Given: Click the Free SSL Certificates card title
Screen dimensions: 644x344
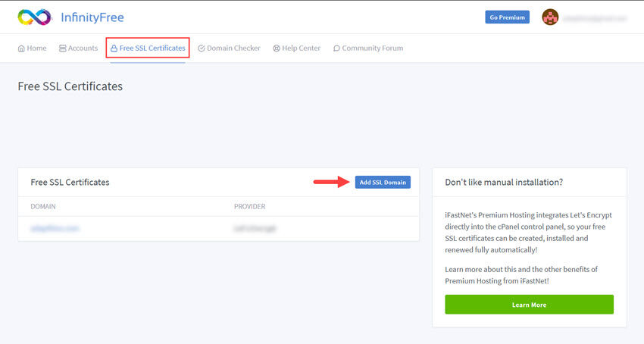Looking at the screenshot, I should pyautogui.click(x=70, y=182).
